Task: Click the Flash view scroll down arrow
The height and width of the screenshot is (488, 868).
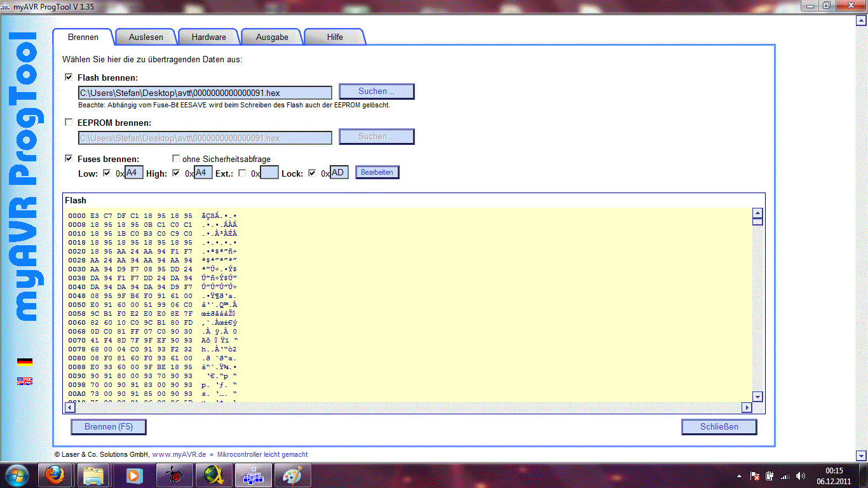Action: [757, 396]
